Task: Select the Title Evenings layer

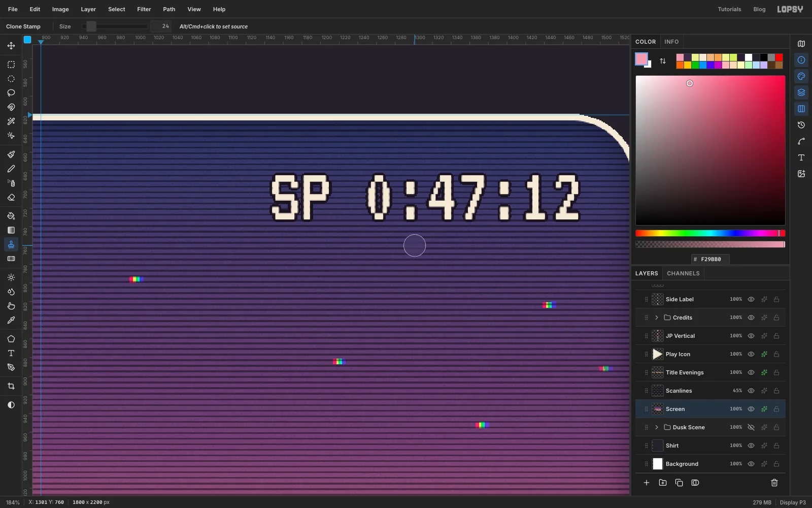Action: click(x=710, y=372)
